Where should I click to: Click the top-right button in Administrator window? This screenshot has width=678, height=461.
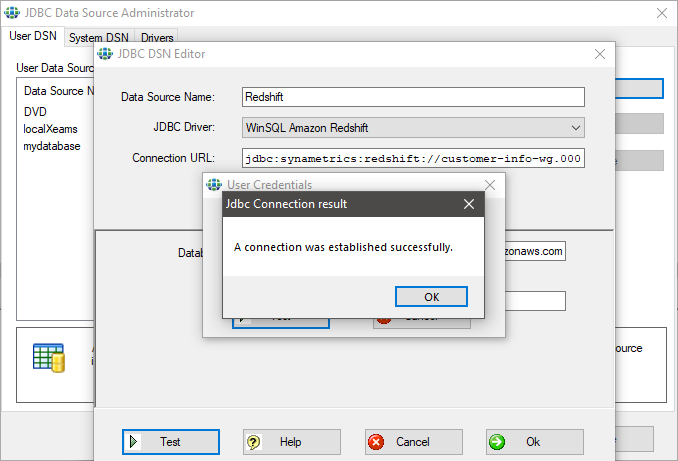639,89
